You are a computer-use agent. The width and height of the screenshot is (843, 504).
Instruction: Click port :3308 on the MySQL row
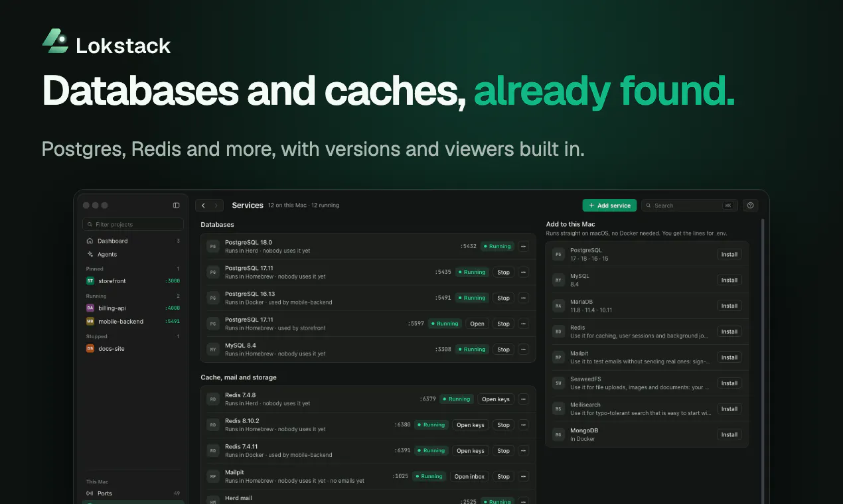443,349
